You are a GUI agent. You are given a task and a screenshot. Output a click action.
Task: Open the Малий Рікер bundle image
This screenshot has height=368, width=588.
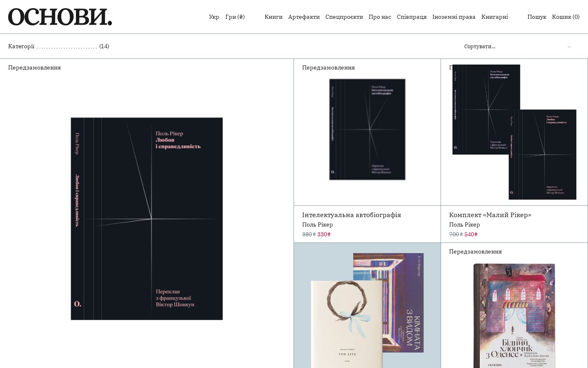(x=514, y=132)
